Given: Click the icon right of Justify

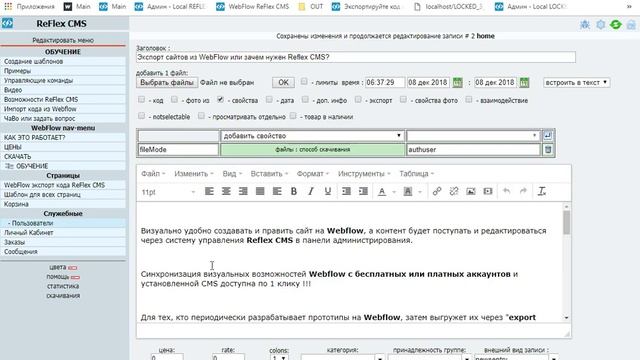Looking at the screenshot, I should tap(277, 191).
